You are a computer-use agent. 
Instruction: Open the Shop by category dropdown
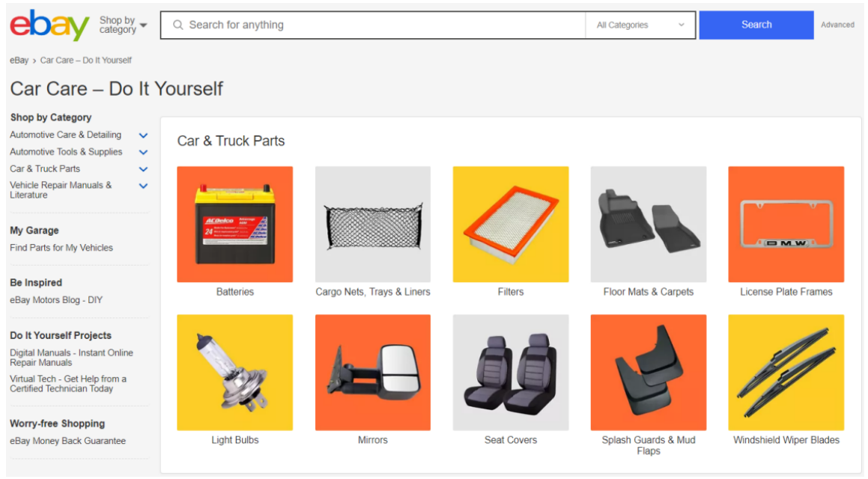[123, 25]
